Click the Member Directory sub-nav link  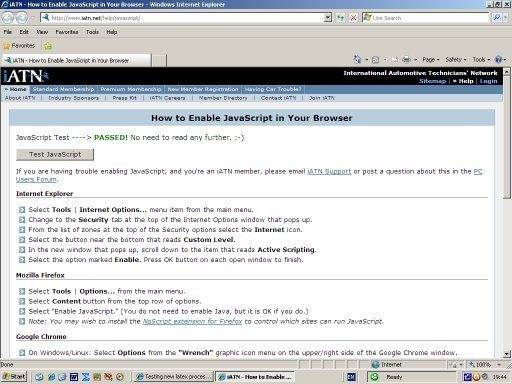[x=223, y=98]
